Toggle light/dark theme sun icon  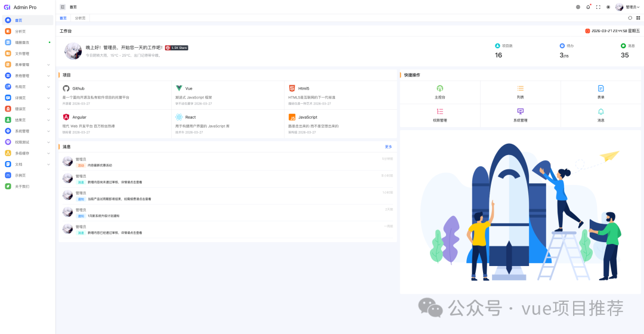[608, 7]
